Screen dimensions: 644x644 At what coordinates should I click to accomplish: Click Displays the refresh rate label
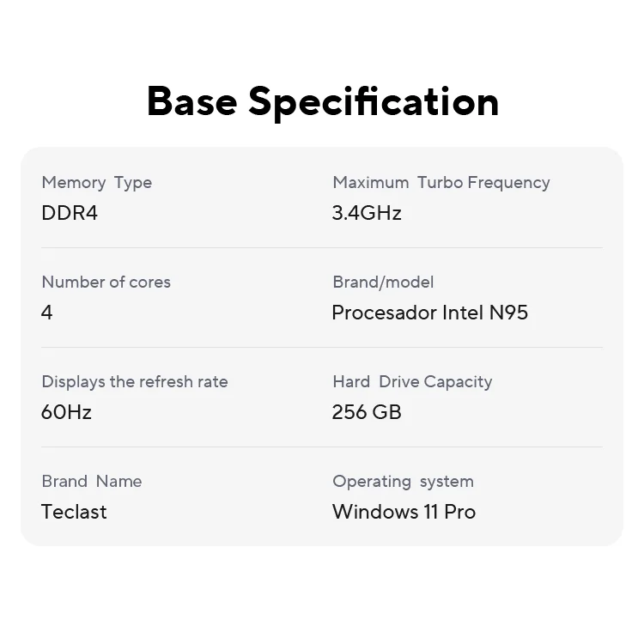click(135, 381)
